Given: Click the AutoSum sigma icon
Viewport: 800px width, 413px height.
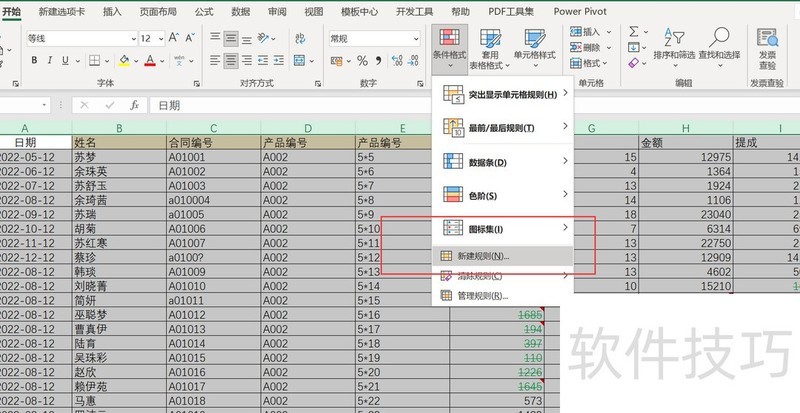Looking at the screenshot, I should click(634, 31).
